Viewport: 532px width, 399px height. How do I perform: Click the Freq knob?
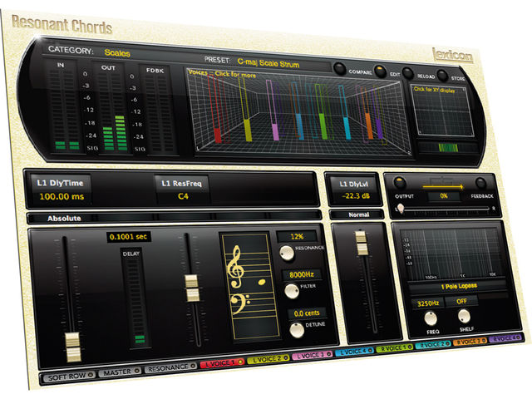[x=431, y=318]
